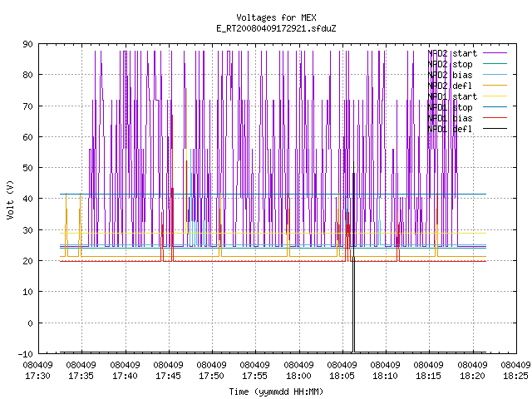Click the 17:40 time axis label
This screenshot has width=532, height=399.
125,376
